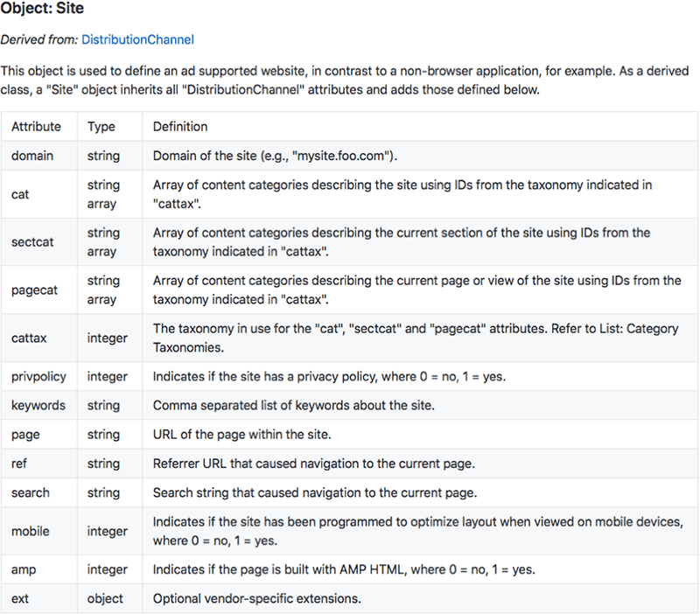Click the page attribute name
The height and width of the screenshot is (614, 700).
coord(25,435)
